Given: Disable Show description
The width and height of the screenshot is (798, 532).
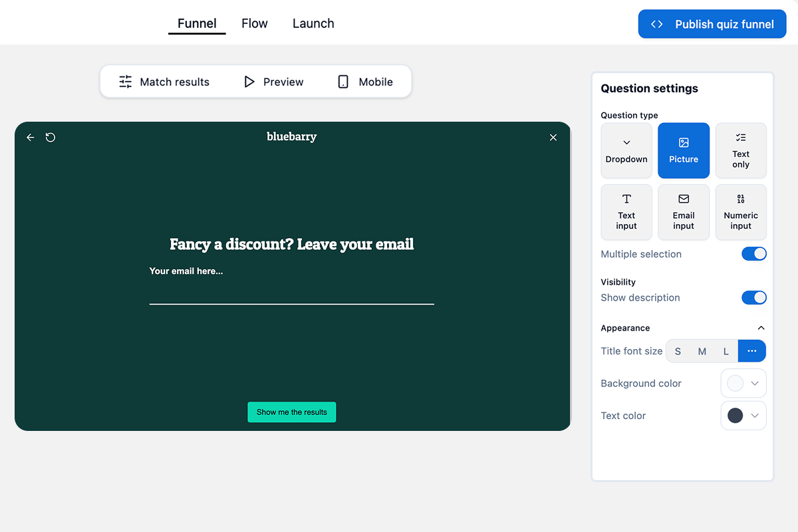Looking at the screenshot, I should coord(753,297).
